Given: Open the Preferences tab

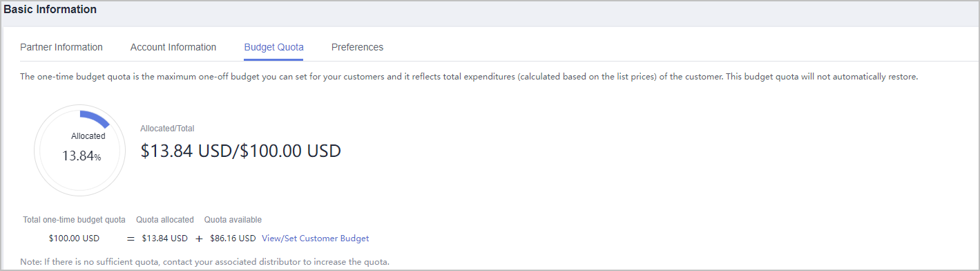Looking at the screenshot, I should (x=357, y=47).
